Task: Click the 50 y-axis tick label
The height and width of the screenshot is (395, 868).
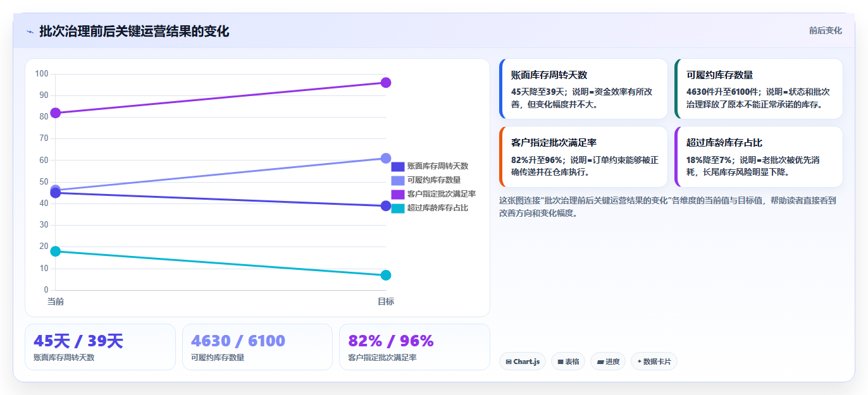Action: 44,182
